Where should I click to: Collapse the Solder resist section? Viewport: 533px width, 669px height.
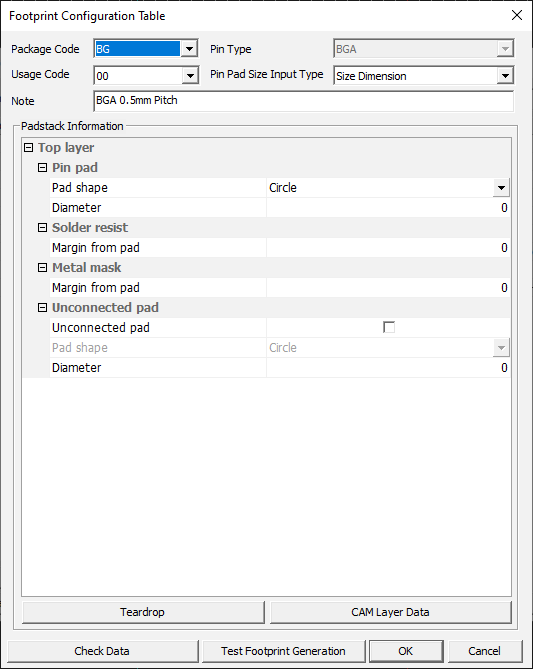42,228
